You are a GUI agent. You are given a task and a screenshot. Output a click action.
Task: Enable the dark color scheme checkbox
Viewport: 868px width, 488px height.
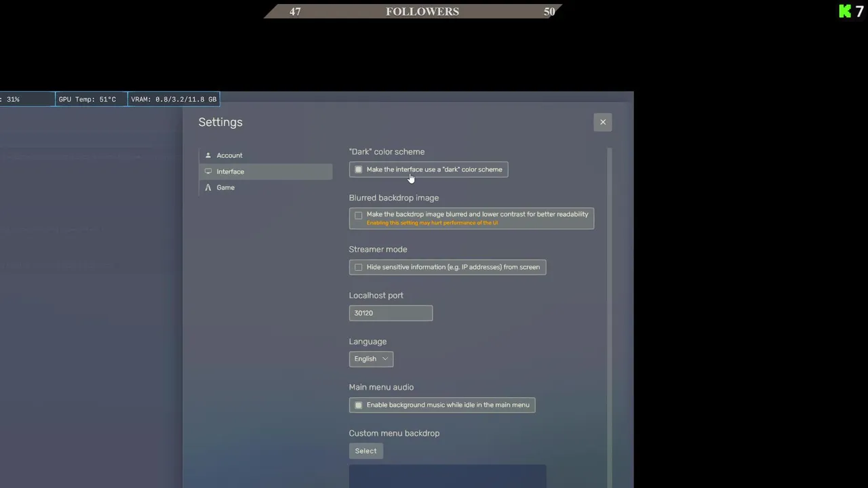(x=359, y=169)
